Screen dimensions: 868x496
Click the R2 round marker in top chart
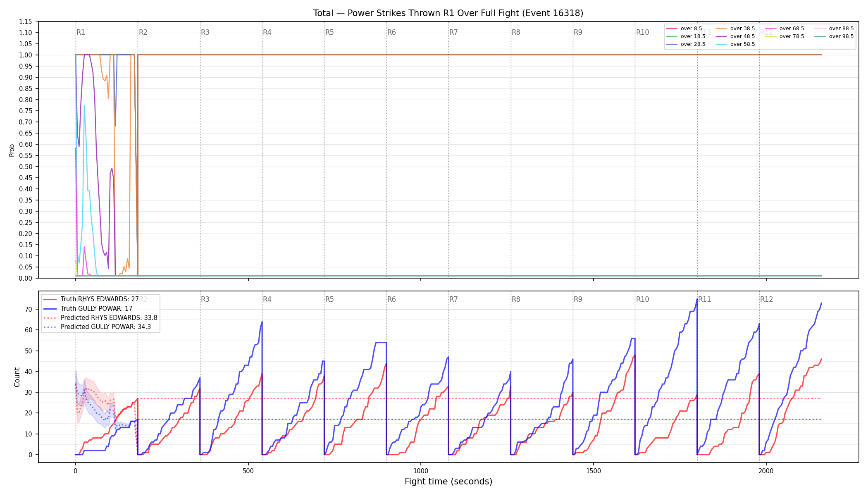[143, 32]
